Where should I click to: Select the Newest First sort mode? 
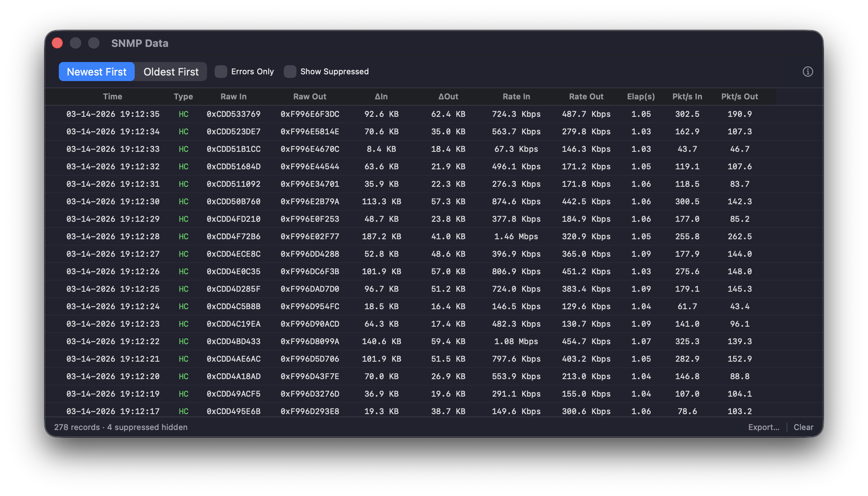click(96, 72)
